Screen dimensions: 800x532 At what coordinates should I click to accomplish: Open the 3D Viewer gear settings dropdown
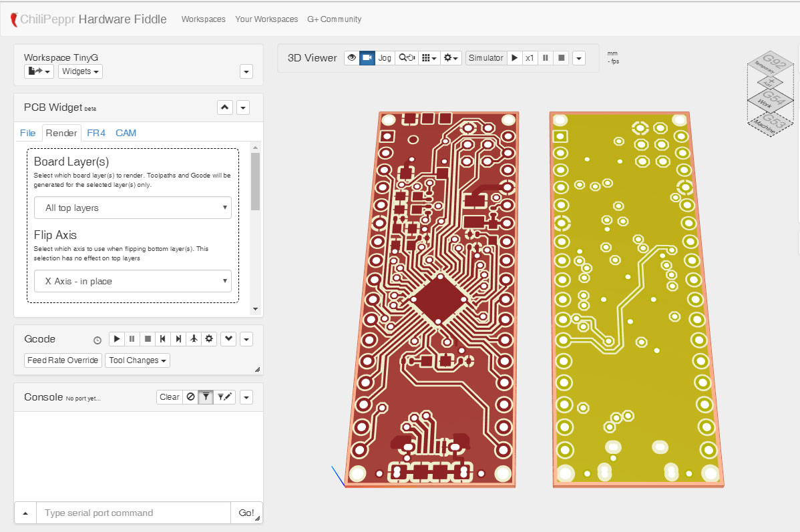click(451, 57)
